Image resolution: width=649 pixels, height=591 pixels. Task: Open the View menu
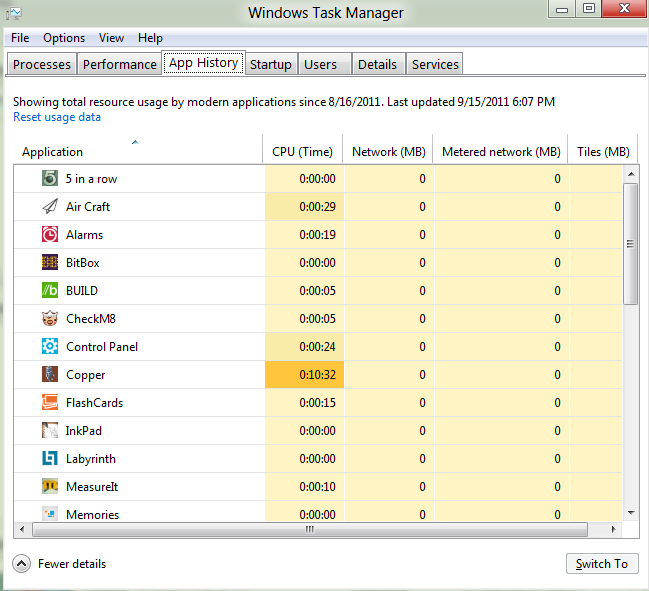click(x=111, y=38)
